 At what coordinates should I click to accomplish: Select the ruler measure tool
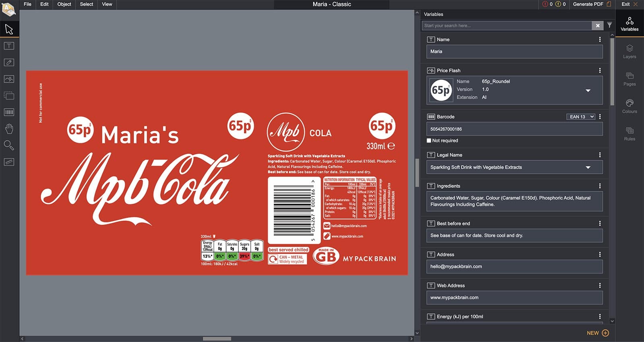(9, 162)
